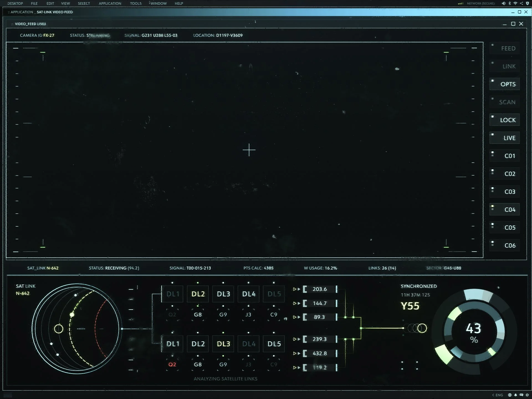Open the APPLICATION menu
This screenshot has height=399, width=532.
[110, 4]
